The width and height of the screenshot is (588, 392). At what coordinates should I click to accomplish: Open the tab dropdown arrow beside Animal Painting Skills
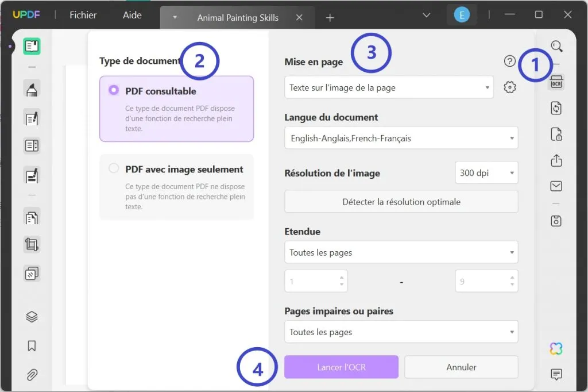tap(175, 17)
